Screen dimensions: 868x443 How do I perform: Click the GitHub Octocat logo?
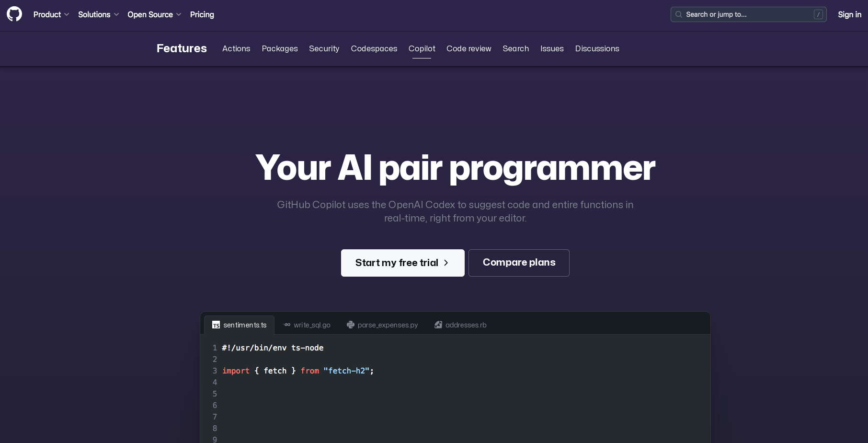click(x=14, y=14)
